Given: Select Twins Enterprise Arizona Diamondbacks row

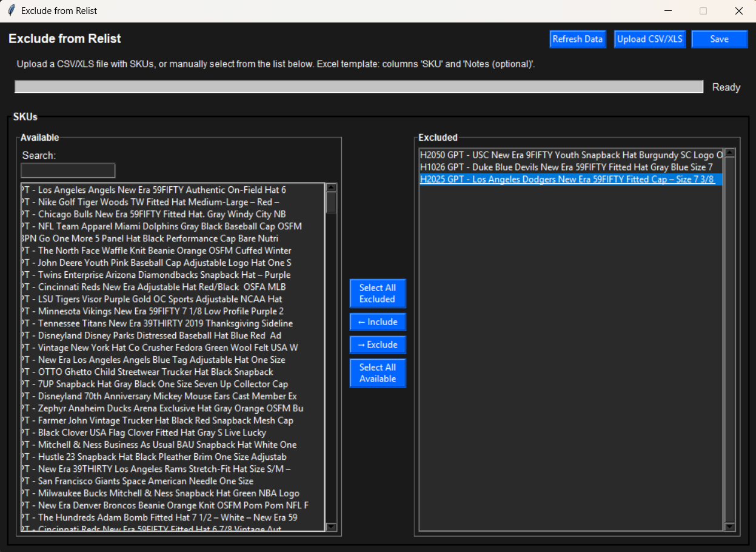Looking at the screenshot, I should pyautogui.click(x=173, y=275).
